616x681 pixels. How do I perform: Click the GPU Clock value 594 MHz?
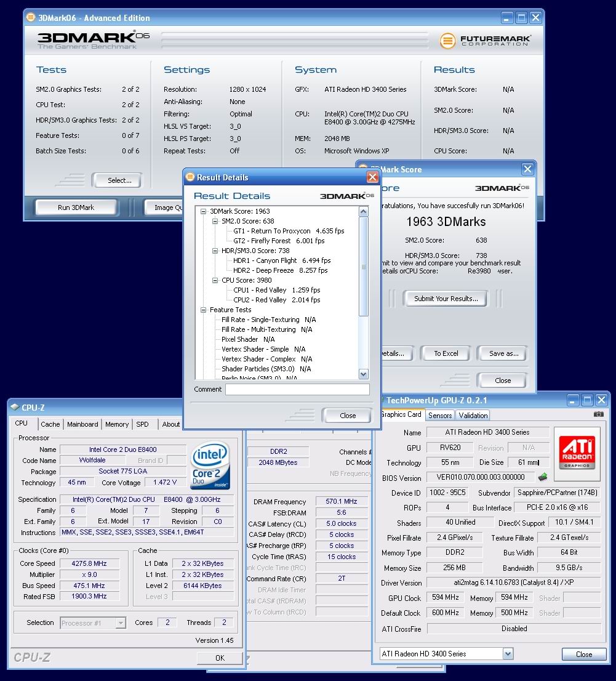pyautogui.click(x=446, y=598)
